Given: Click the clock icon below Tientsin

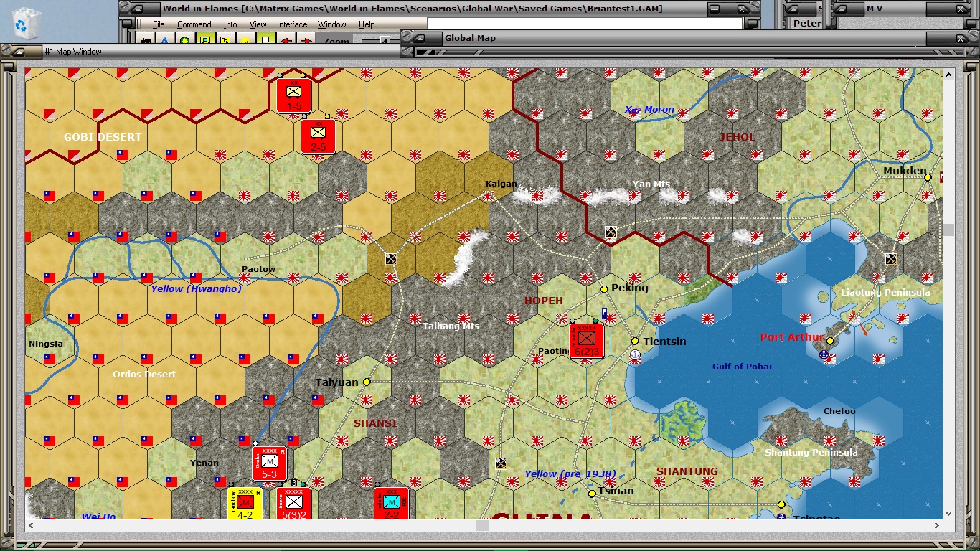Looking at the screenshot, I should click(x=635, y=354).
